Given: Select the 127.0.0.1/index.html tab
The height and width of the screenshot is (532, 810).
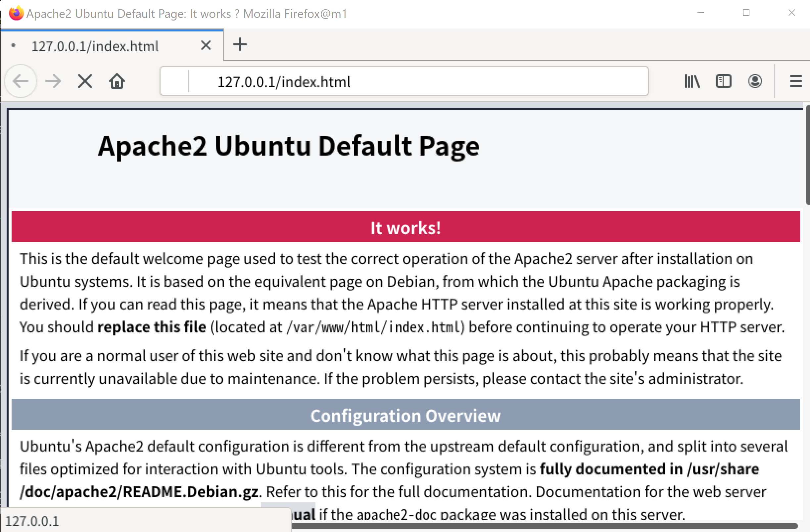Looking at the screenshot, I should [x=112, y=46].
